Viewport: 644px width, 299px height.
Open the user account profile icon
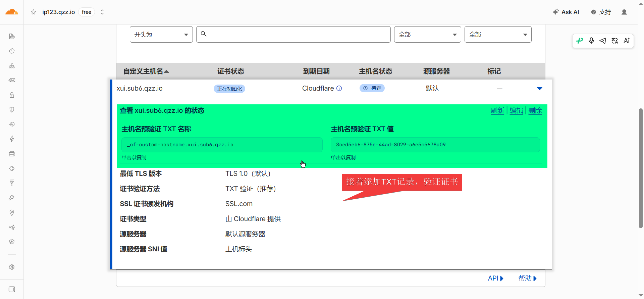pos(624,12)
